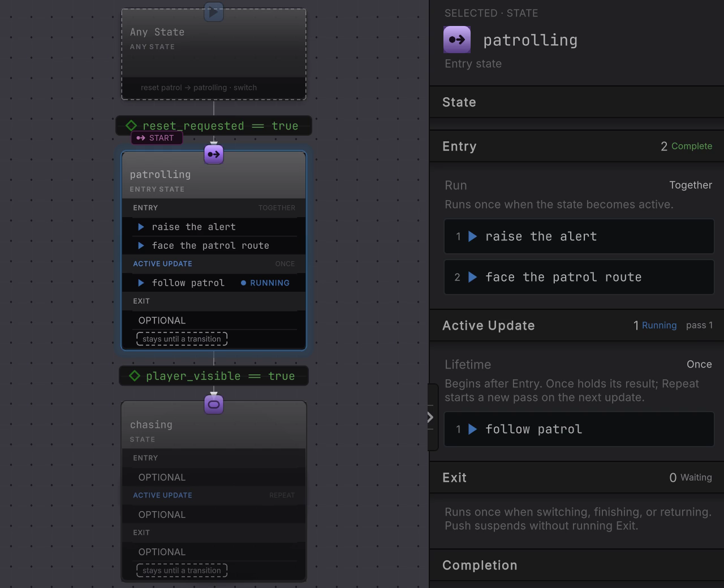Click the patrolling name in inspector header
Screen dimensions: 724x588
pos(531,40)
